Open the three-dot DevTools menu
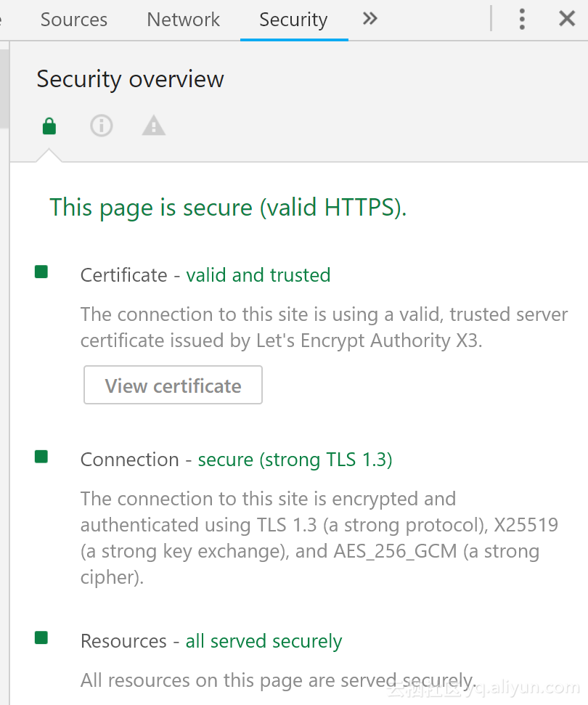The width and height of the screenshot is (588, 705). tap(522, 19)
